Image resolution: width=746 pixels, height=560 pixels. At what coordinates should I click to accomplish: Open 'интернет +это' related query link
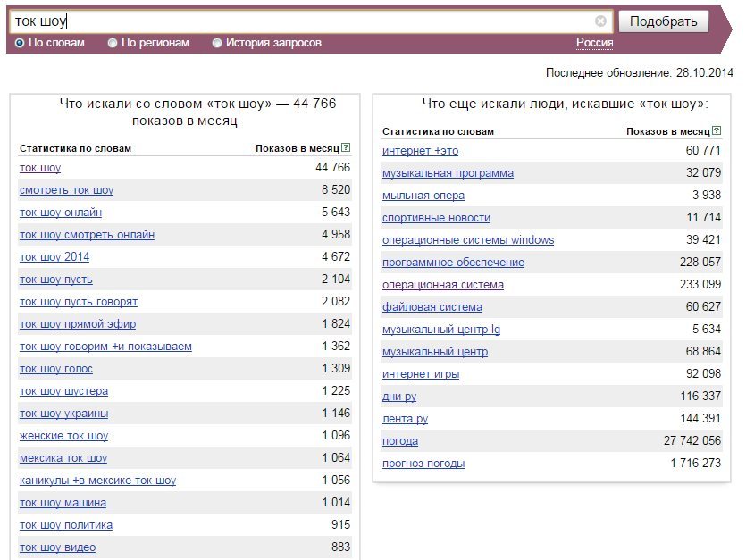pos(420,151)
